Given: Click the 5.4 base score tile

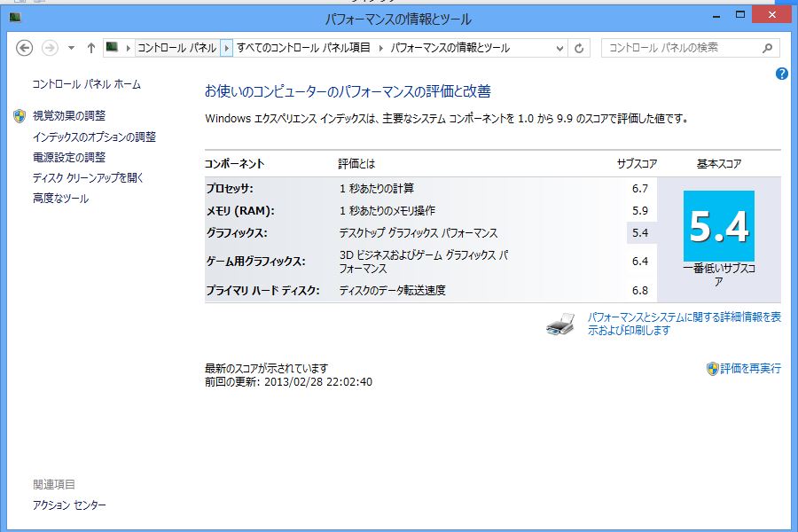Looking at the screenshot, I should point(718,226).
